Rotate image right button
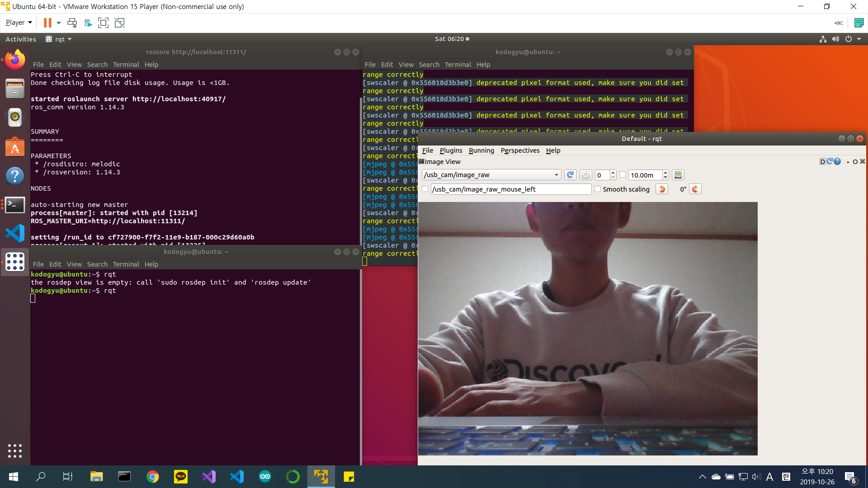Screen dimensions: 868x488 695,189
